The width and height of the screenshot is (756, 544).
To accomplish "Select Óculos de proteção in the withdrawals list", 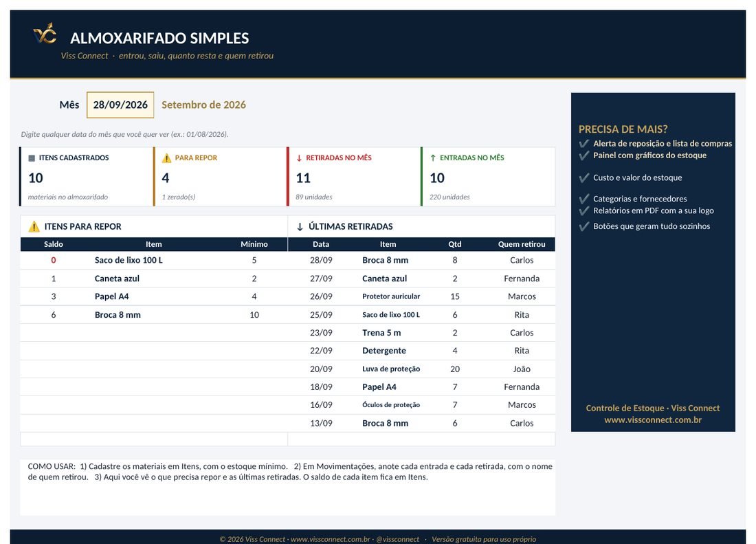I will [x=391, y=405].
